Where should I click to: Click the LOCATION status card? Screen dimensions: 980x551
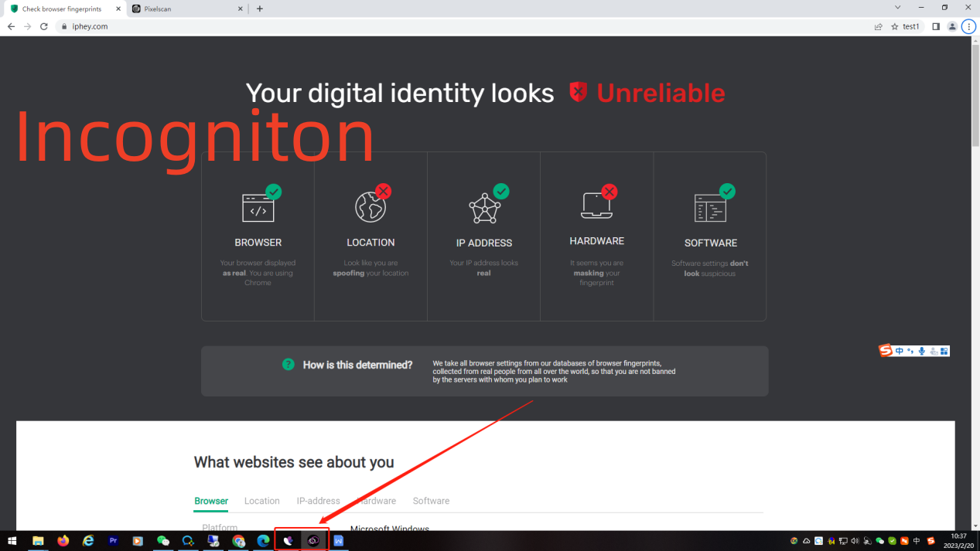370,236
